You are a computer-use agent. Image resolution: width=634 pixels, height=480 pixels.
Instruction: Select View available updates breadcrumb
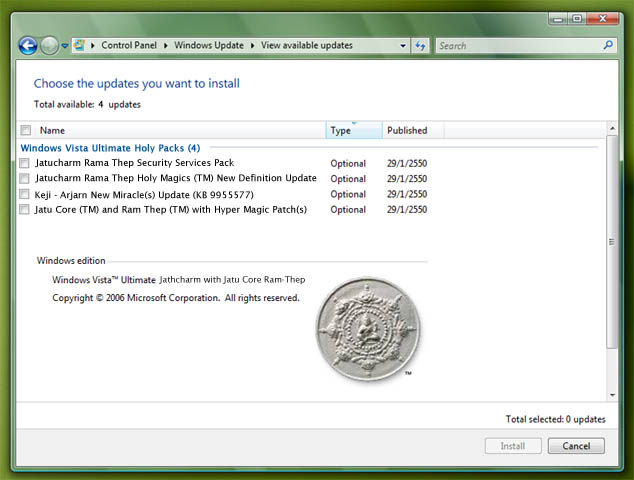306,45
